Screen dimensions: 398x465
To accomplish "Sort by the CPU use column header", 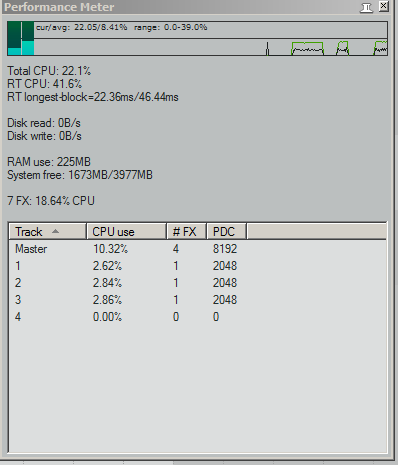I will (126, 231).
